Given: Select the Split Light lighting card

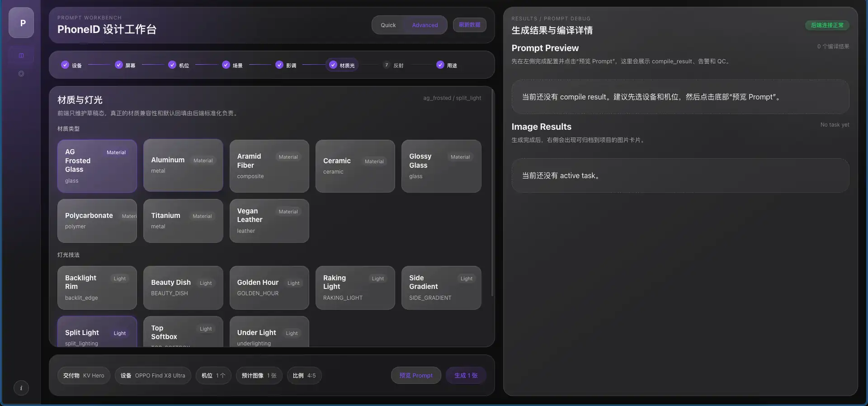Looking at the screenshot, I should pyautogui.click(x=97, y=332).
